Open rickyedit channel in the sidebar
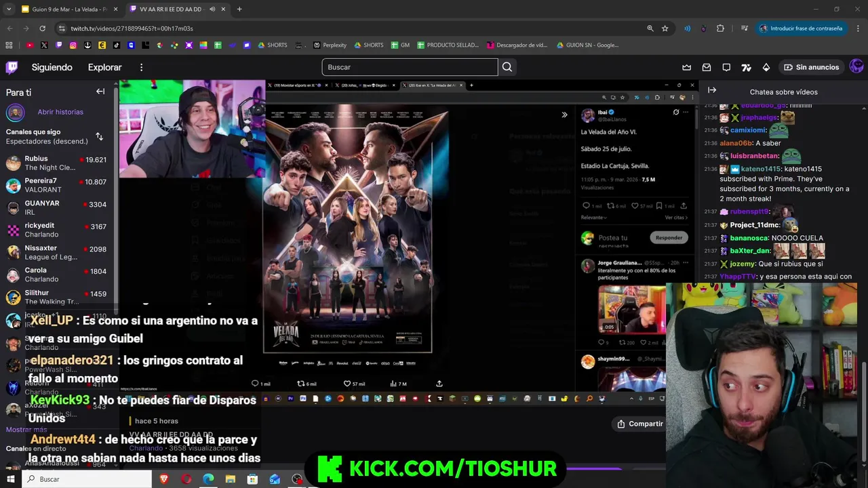Screen dimensions: 868x488 [56, 230]
